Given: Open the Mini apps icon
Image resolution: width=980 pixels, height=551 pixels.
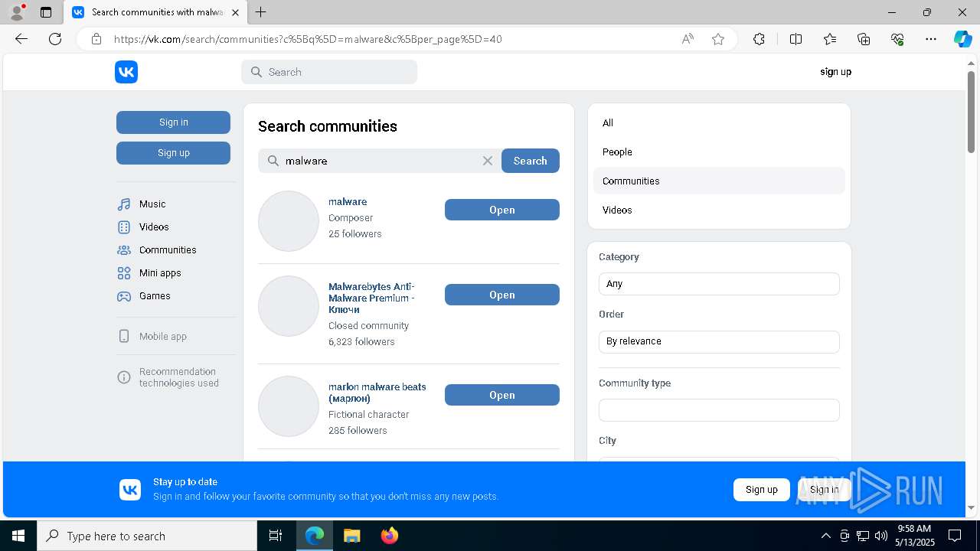Looking at the screenshot, I should [124, 273].
